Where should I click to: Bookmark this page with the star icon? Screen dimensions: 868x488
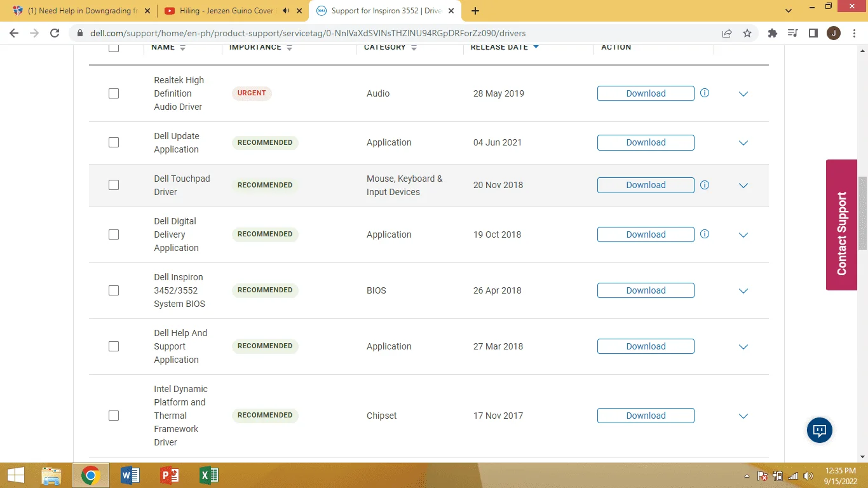click(x=747, y=33)
